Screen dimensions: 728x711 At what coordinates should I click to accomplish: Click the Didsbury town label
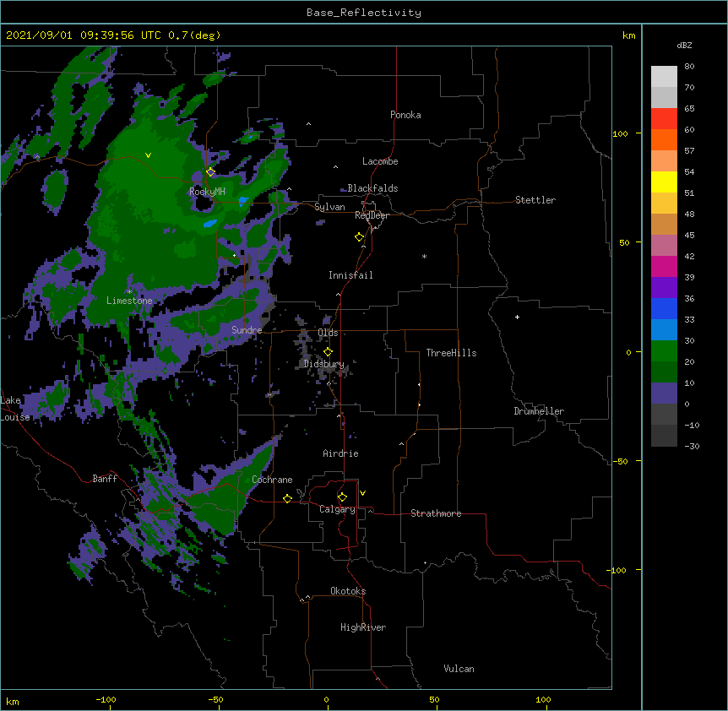323,364
